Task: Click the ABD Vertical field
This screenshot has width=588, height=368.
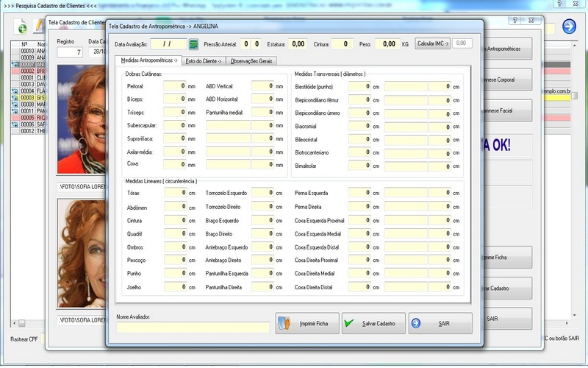Action: tap(262, 86)
